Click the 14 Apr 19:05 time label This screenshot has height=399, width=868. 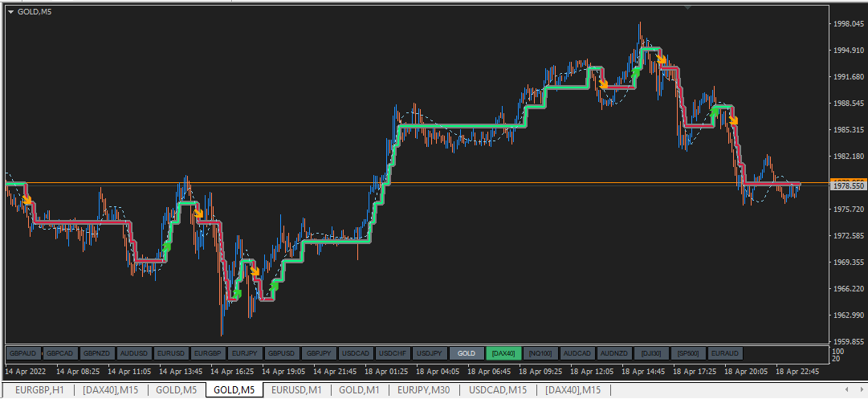[x=284, y=372]
